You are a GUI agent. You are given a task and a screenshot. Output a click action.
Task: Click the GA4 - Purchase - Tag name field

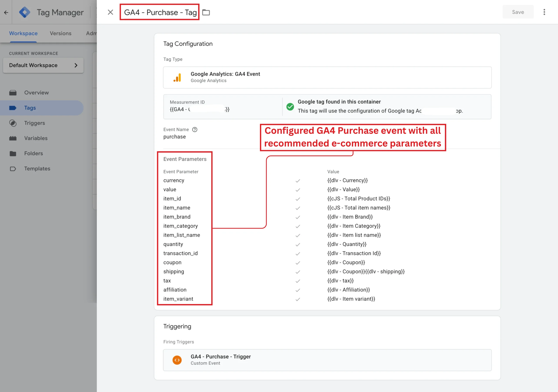160,12
